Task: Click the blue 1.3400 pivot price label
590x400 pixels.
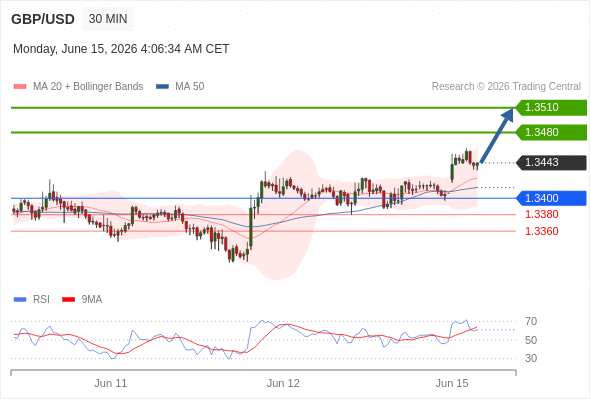Action: point(551,198)
